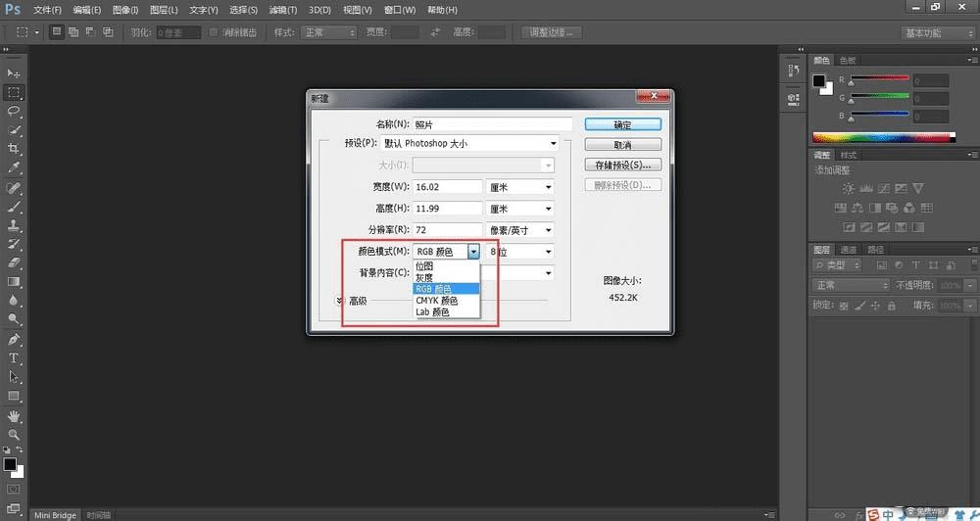Image resolution: width=980 pixels, height=521 pixels.
Task: Select the Rectangular Marquee tool in toolbox
Action: [x=13, y=92]
